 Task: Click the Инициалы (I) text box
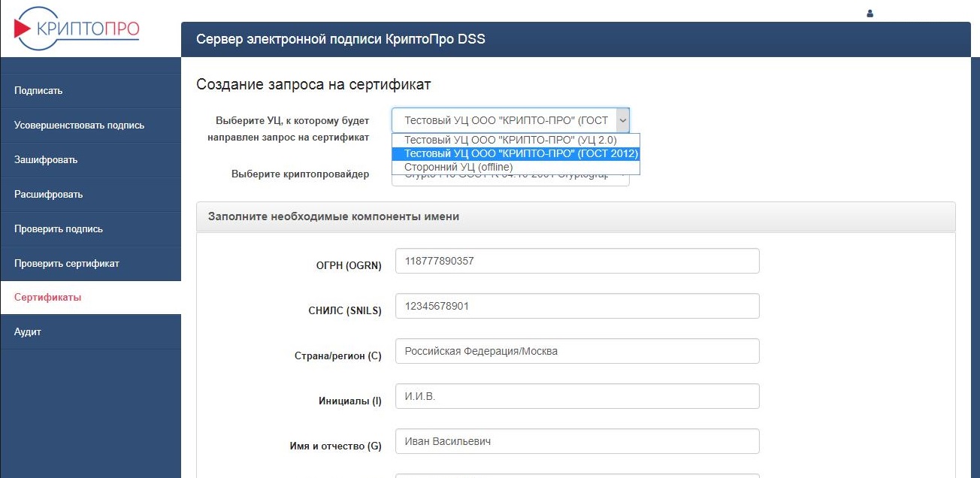click(x=576, y=396)
